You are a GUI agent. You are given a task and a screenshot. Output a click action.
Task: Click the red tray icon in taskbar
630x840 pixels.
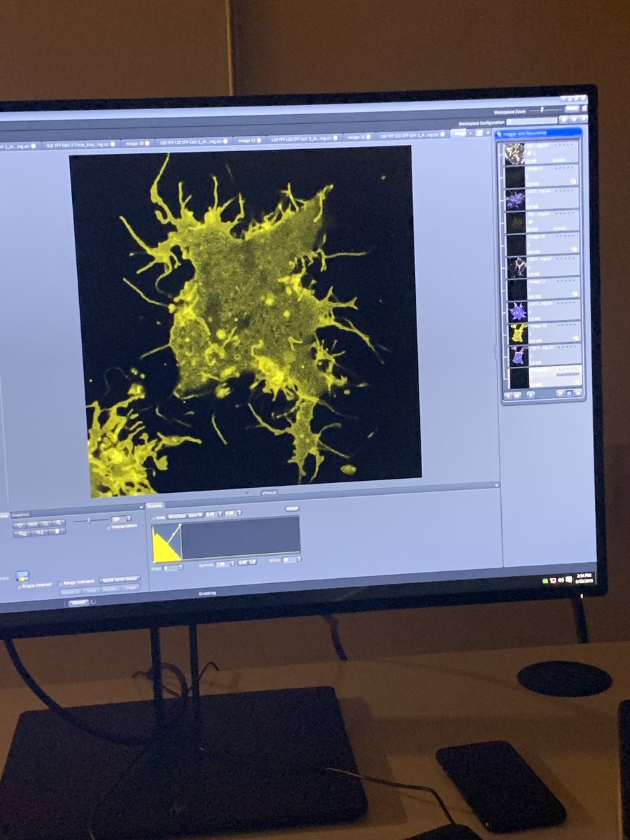[x=554, y=580]
